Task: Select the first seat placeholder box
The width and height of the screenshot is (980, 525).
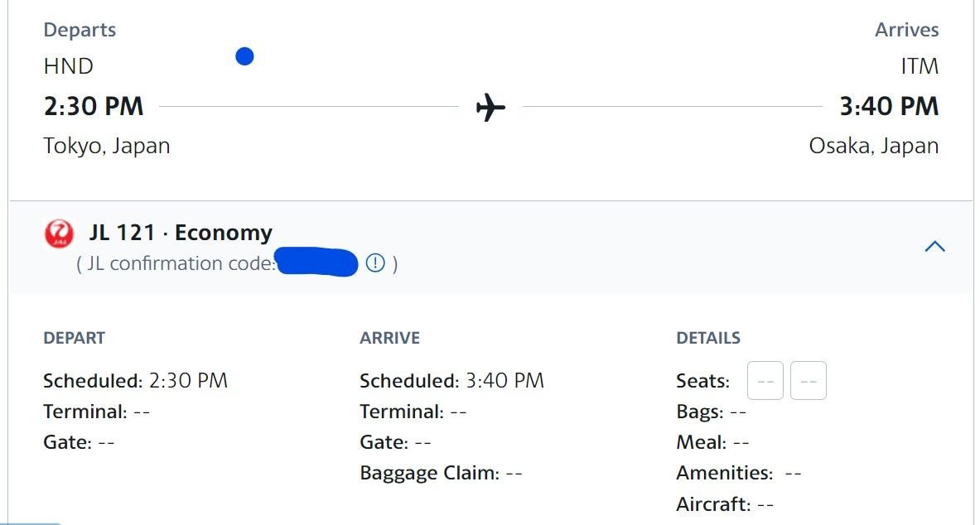Action: (x=765, y=382)
